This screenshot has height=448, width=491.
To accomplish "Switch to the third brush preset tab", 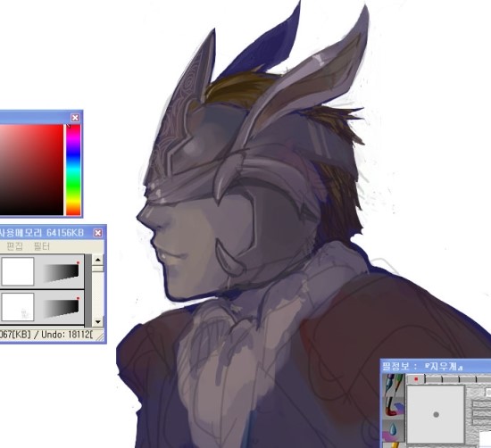I will pos(450,379).
